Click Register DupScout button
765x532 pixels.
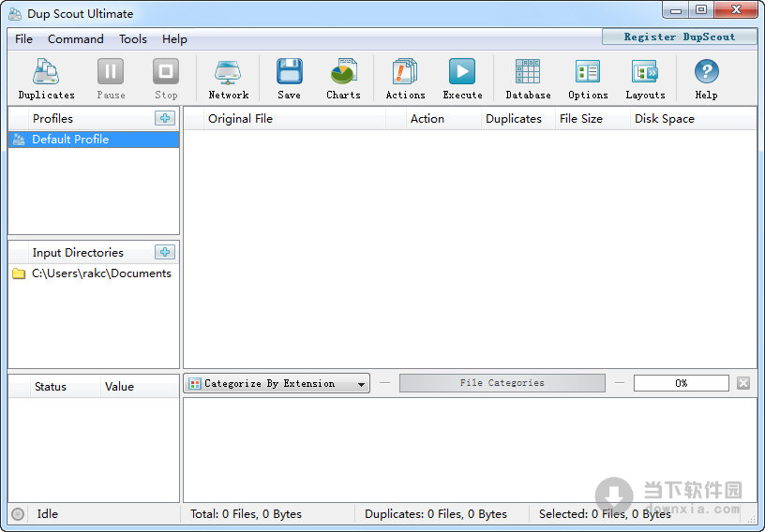(x=679, y=37)
